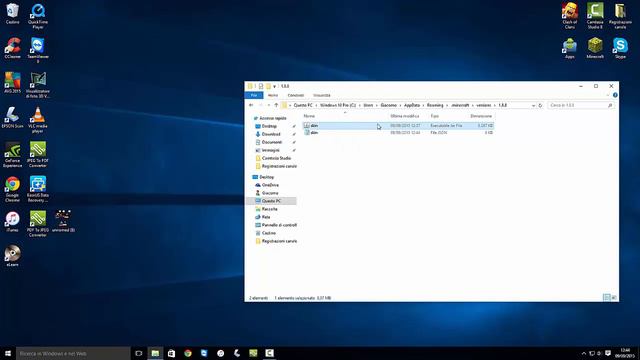
Task: Select the Camtasia Studio 8 desktop icon
Action: pos(595,16)
